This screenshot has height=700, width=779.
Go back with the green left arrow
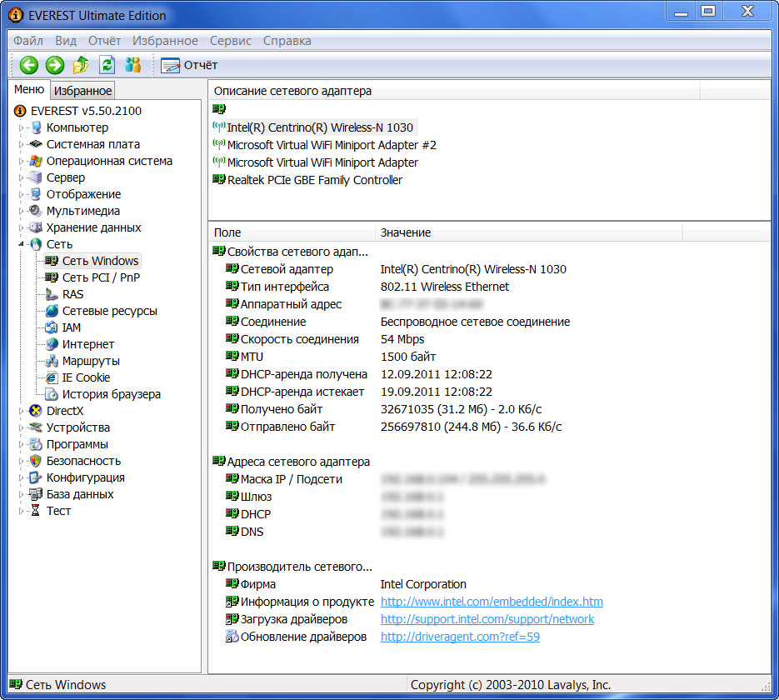29,65
